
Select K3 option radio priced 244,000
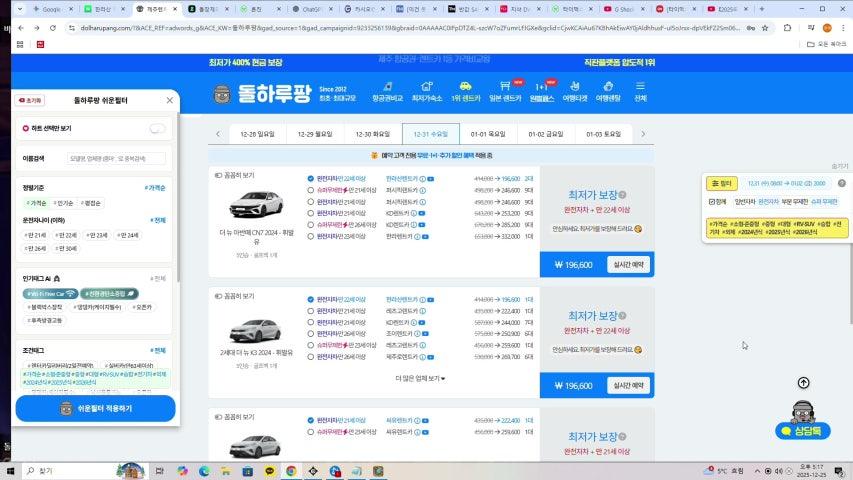pos(311,323)
